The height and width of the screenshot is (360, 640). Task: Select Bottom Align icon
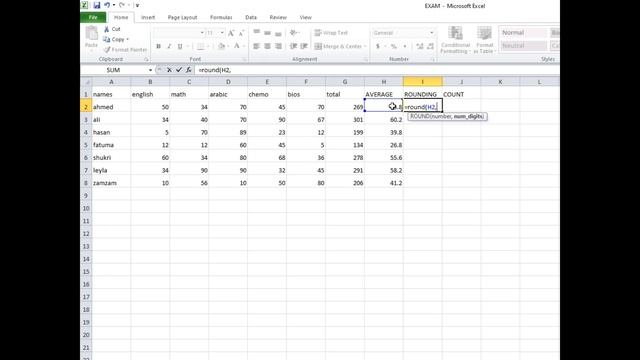pyautogui.click(x=278, y=33)
